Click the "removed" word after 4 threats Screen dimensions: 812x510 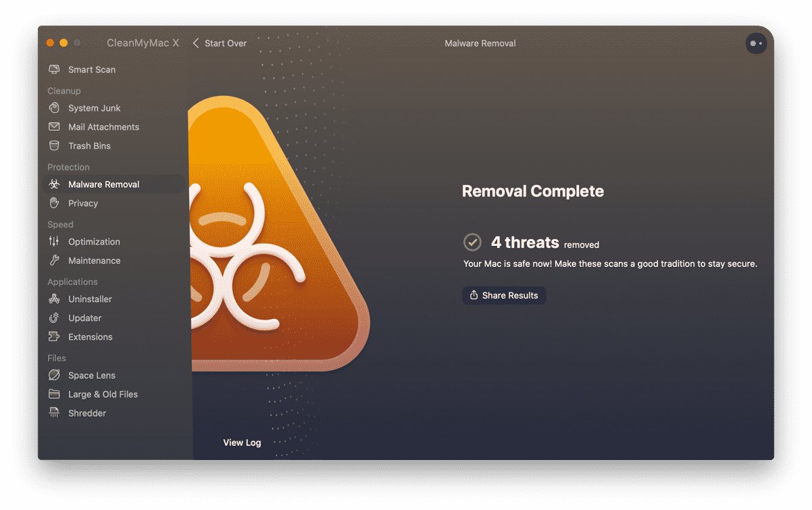[582, 245]
